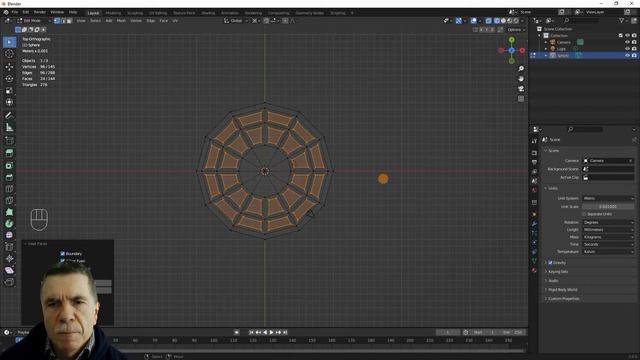
Task: Open the Mass units dropdown
Action: point(608,237)
